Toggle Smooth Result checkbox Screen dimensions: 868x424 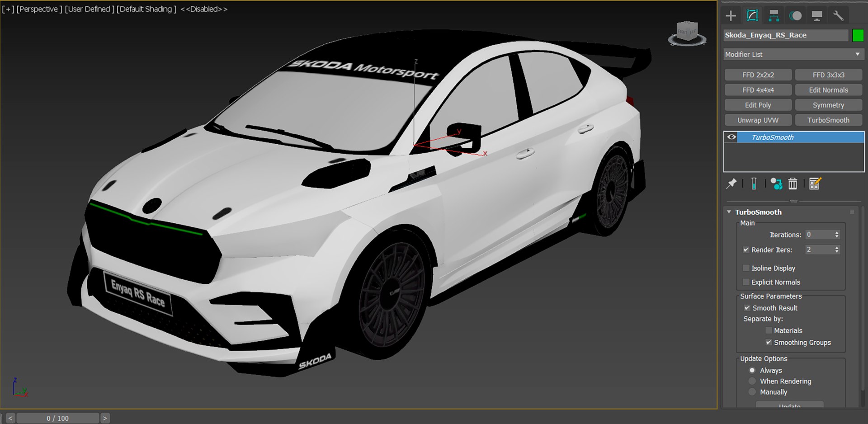747,308
